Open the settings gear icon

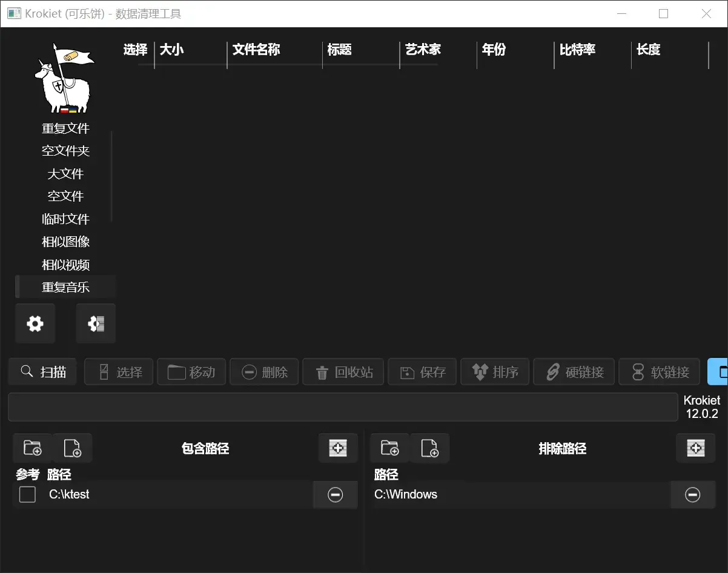tap(35, 323)
